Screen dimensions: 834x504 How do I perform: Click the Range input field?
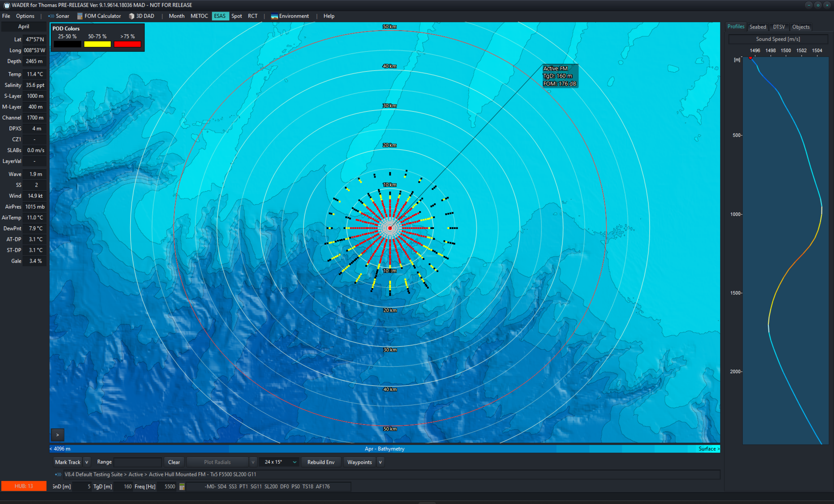point(138,462)
